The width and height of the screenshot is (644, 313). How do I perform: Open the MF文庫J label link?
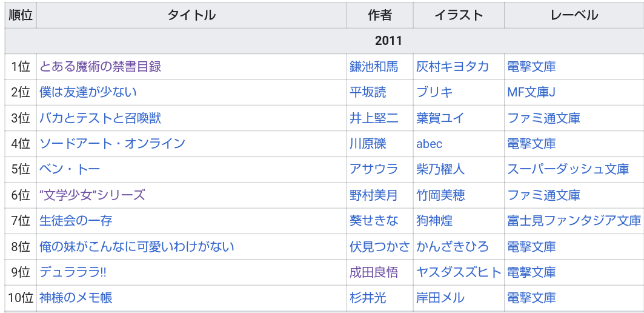531,92
